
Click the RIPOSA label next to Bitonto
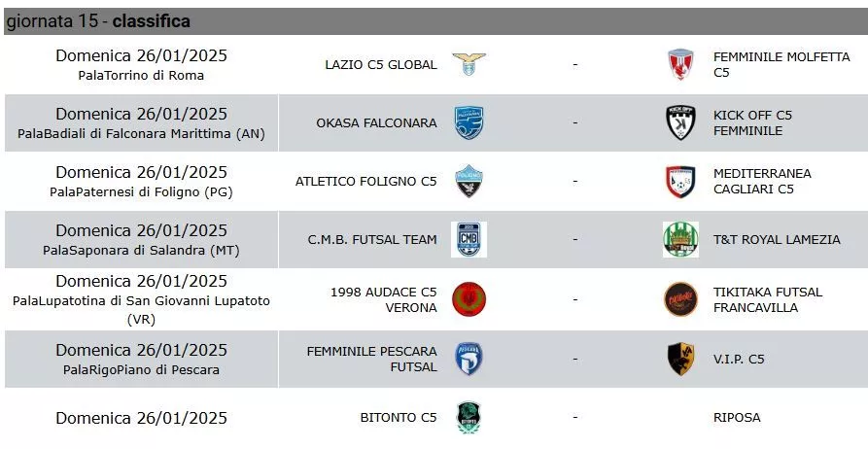[737, 418]
